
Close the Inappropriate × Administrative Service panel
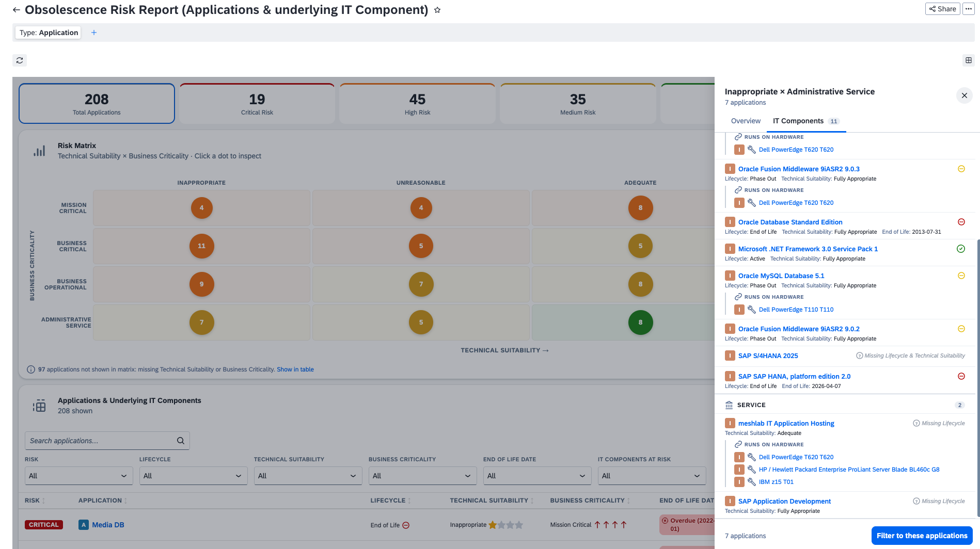tap(964, 95)
